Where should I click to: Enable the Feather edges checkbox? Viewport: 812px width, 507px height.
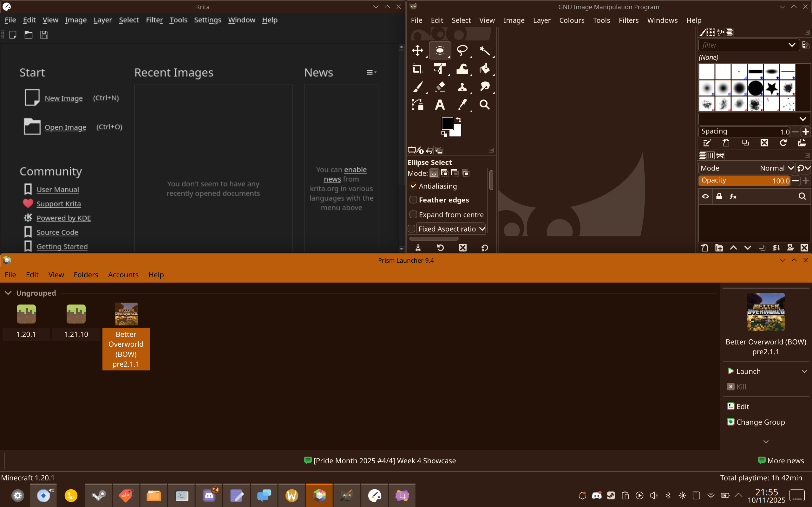(x=413, y=200)
